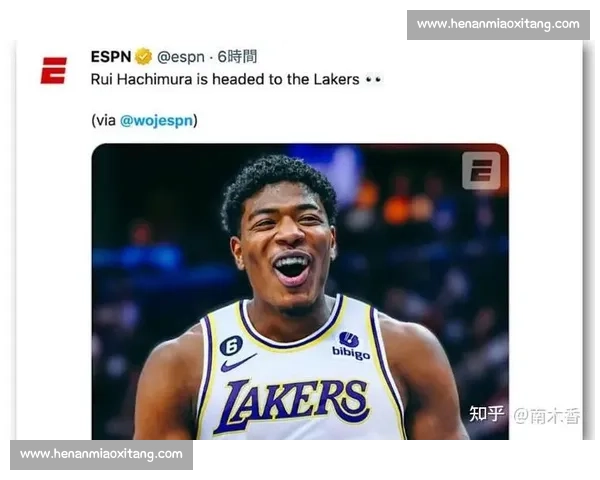
Task: Open the @espn handle
Action: (183, 56)
